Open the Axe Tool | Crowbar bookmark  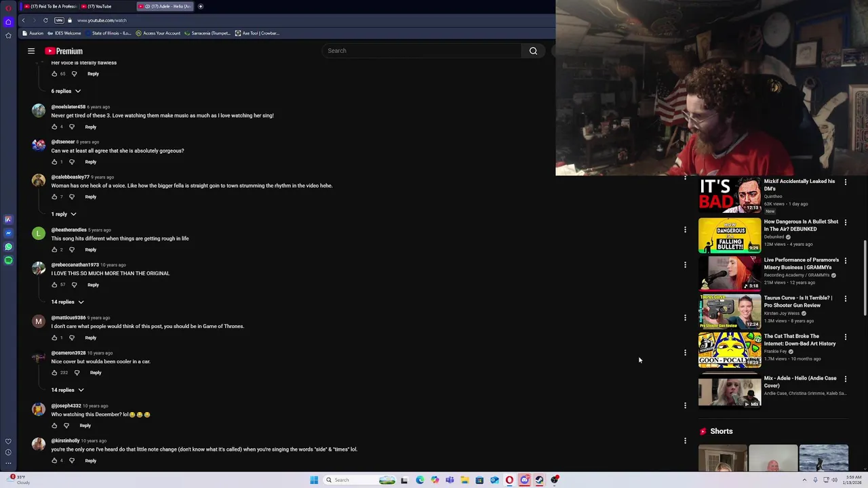(x=257, y=33)
